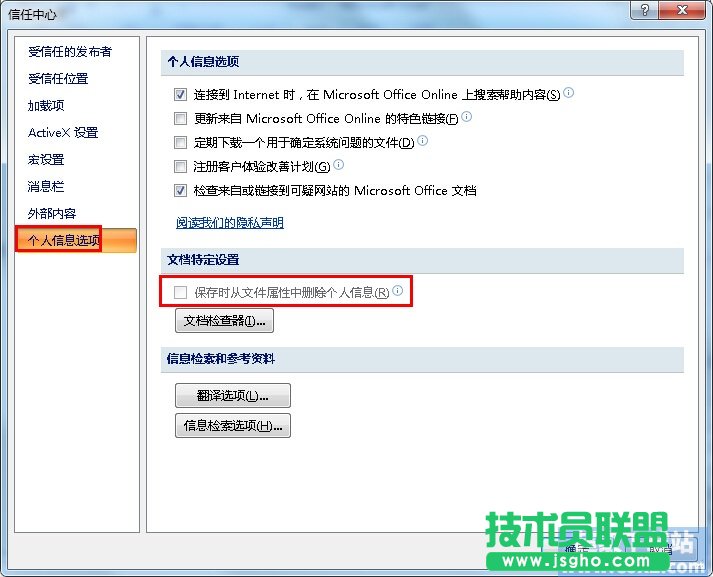Uncheck 连接到 Internet 时搜索帮助内容 checkbox
The height and width of the screenshot is (577, 713).
pos(181,95)
